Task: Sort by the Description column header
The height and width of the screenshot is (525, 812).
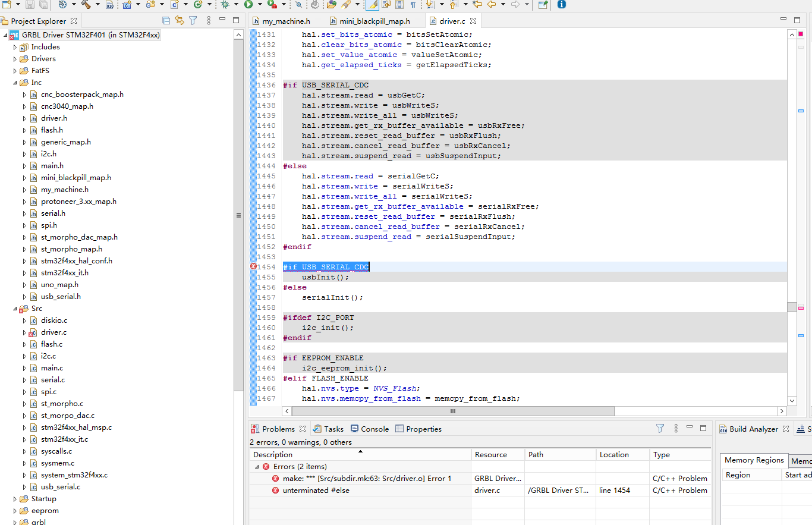Action: pyautogui.click(x=360, y=455)
